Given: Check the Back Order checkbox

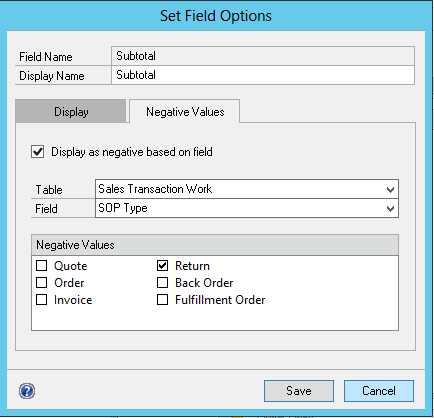Looking at the screenshot, I should click(162, 283).
